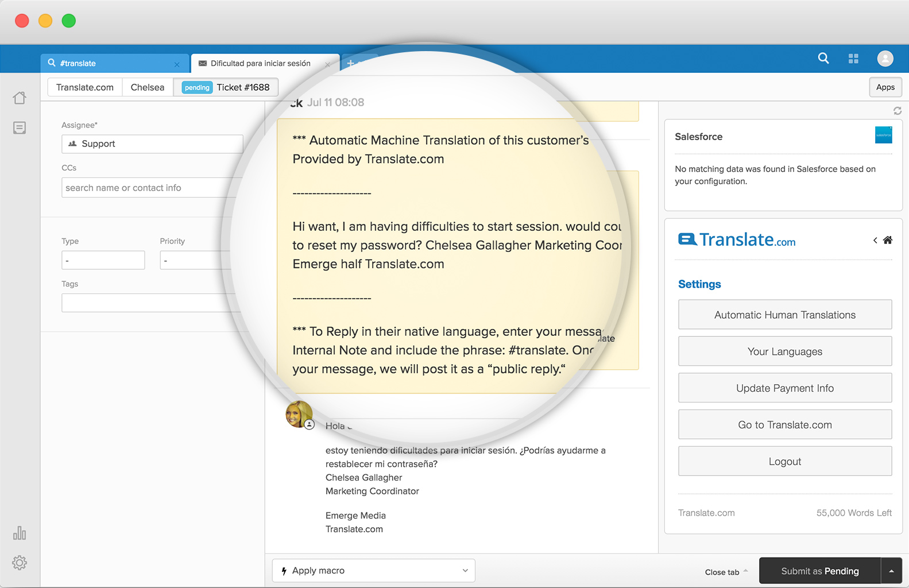Open the reporting bar chart icon
The height and width of the screenshot is (588, 909).
click(x=20, y=533)
